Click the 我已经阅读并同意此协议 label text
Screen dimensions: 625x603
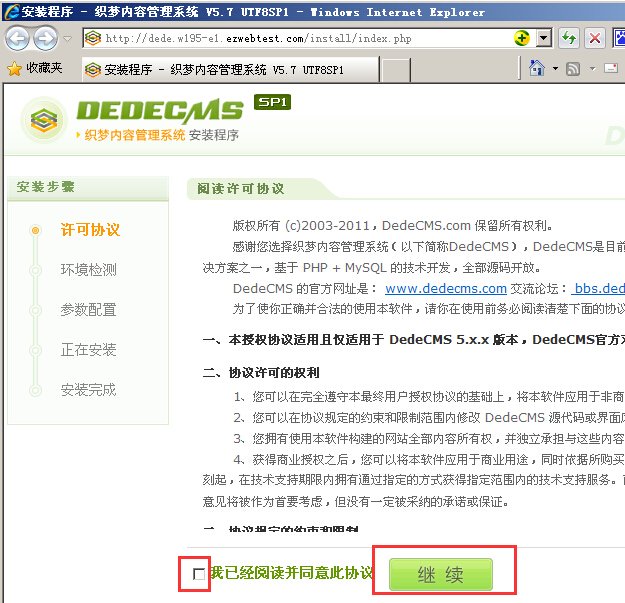point(291,573)
